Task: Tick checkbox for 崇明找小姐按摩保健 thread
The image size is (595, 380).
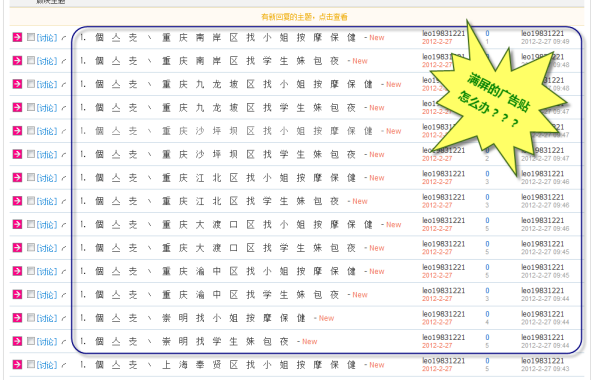Action: [x=31, y=317]
